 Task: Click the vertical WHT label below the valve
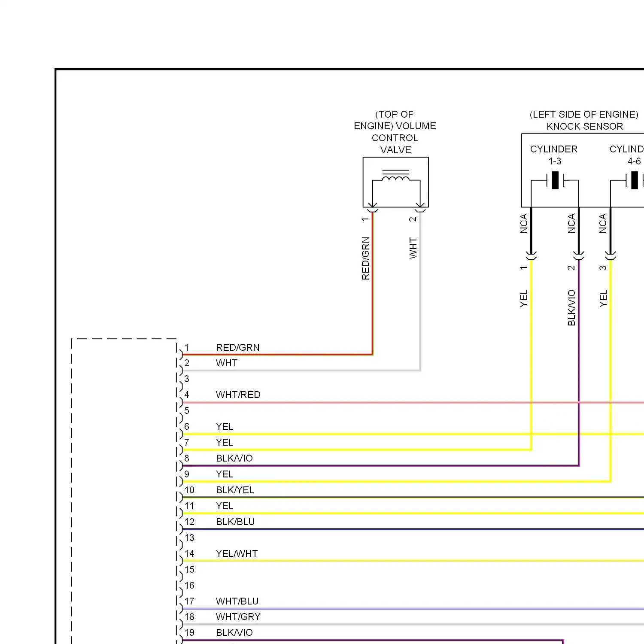pos(413,248)
